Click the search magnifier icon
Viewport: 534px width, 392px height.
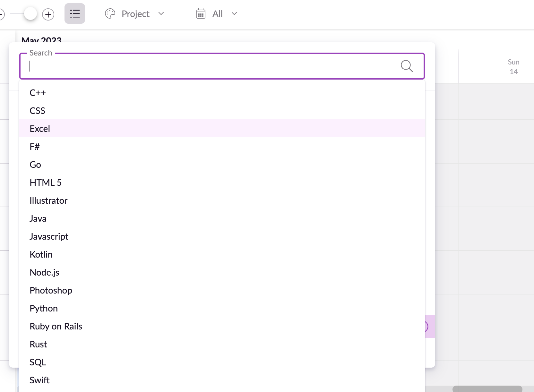(x=407, y=66)
